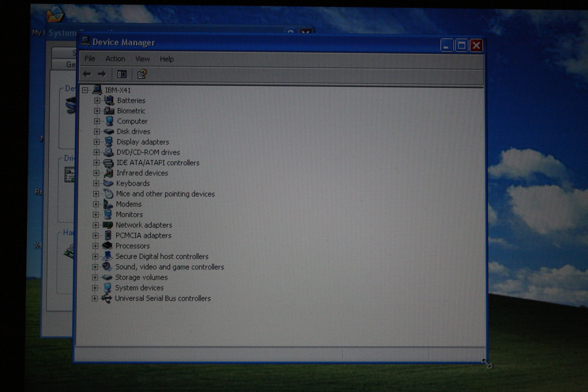Image resolution: width=588 pixels, height=392 pixels.
Task: Select Secure Digital host controllers label
Action: coord(162,256)
